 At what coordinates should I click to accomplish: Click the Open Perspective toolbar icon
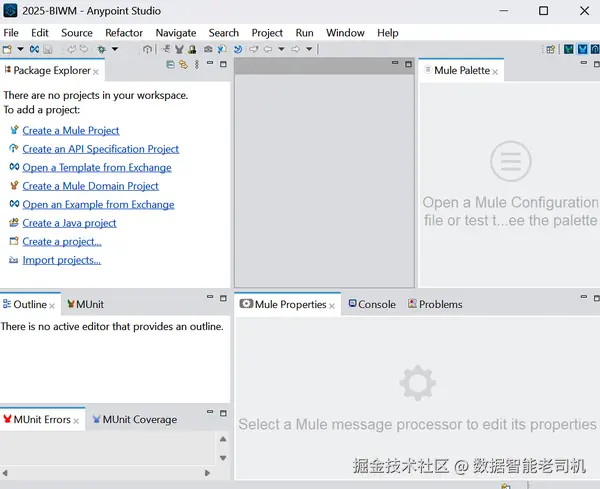click(x=551, y=49)
